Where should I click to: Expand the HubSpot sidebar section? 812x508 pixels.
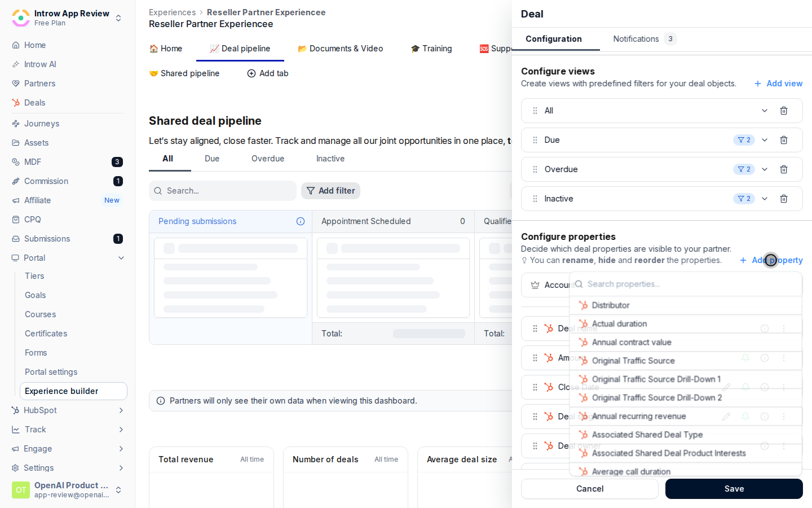tap(121, 410)
